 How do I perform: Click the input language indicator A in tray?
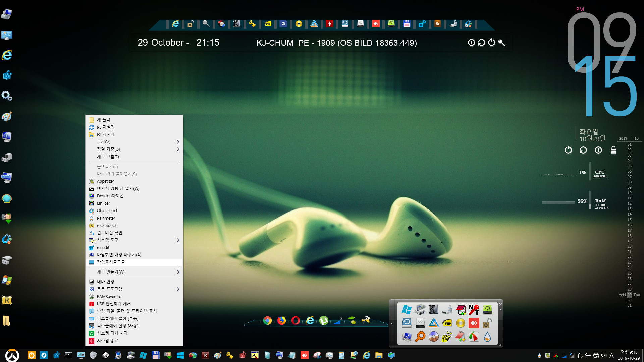(x=611, y=355)
